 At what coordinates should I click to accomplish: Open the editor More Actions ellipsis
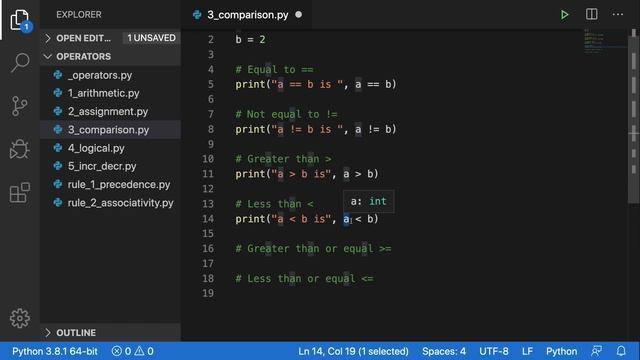pos(618,14)
